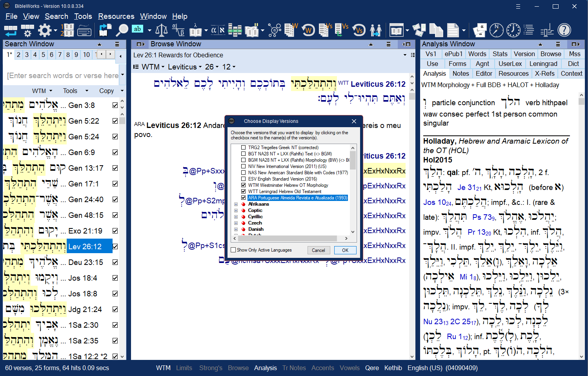588x376 pixels.
Task: Open the keyboard icon in toolbar
Action: point(84,30)
